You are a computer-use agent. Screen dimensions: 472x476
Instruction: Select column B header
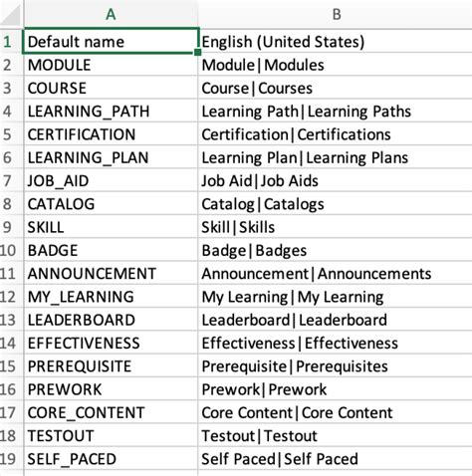[x=336, y=14]
